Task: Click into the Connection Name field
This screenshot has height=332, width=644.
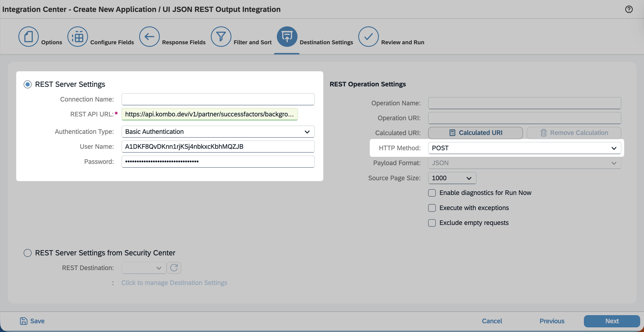Action: click(218, 99)
